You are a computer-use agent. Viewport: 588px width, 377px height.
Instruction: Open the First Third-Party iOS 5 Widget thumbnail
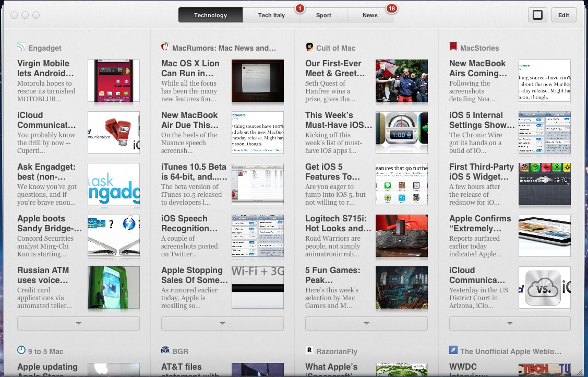(x=545, y=184)
